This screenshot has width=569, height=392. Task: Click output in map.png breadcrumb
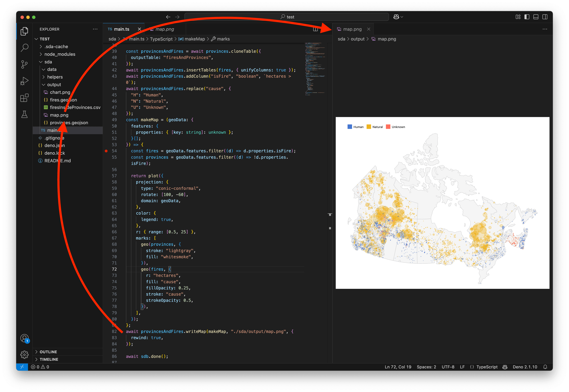pyautogui.click(x=357, y=39)
